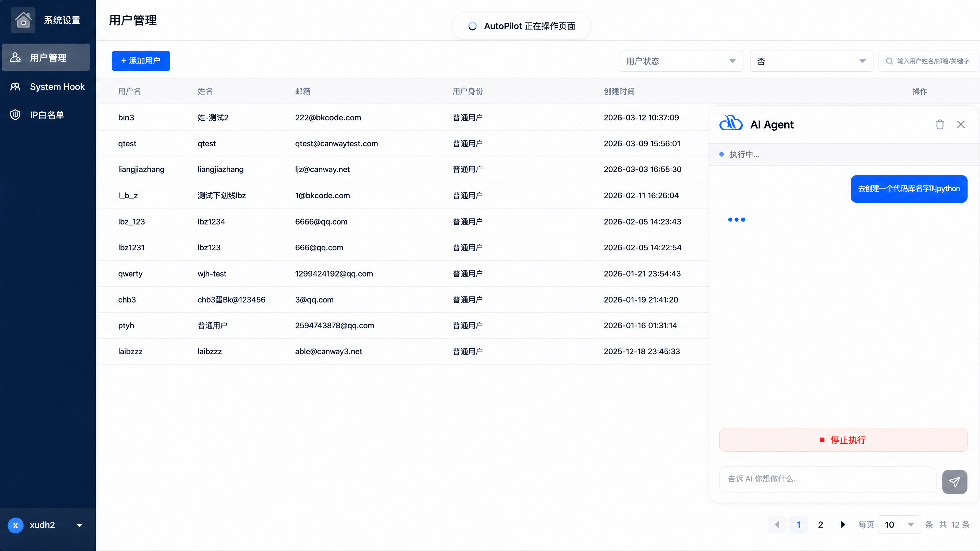
Task: Click the 用户管理 page heading
Action: pos(133,20)
